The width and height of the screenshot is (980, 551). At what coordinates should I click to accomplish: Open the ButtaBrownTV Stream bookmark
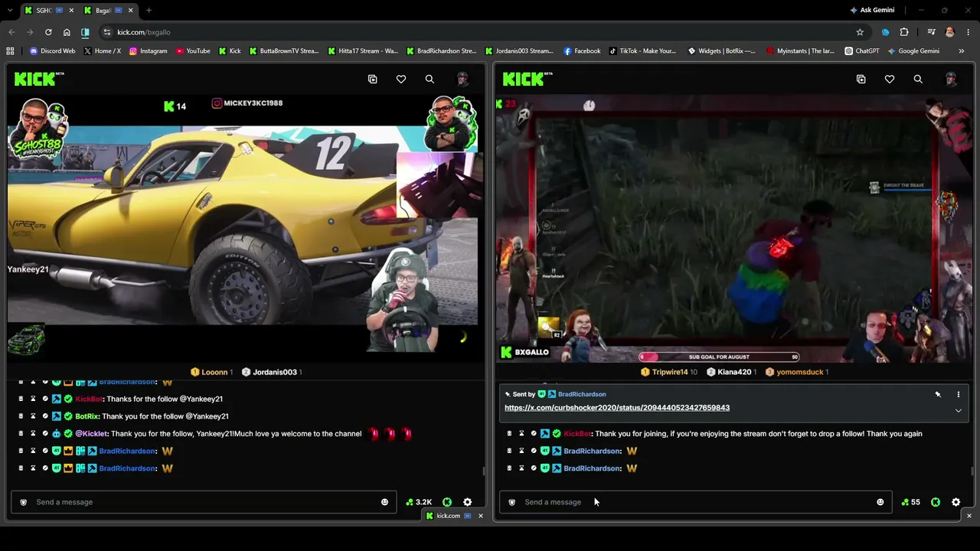[x=283, y=51]
